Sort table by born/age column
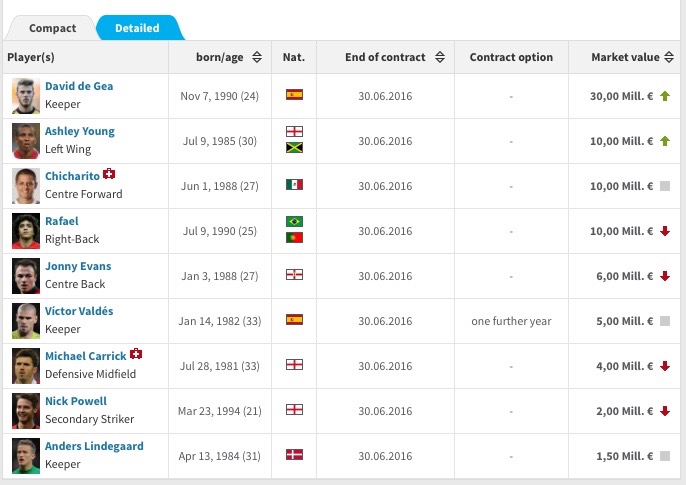 point(257,57)
